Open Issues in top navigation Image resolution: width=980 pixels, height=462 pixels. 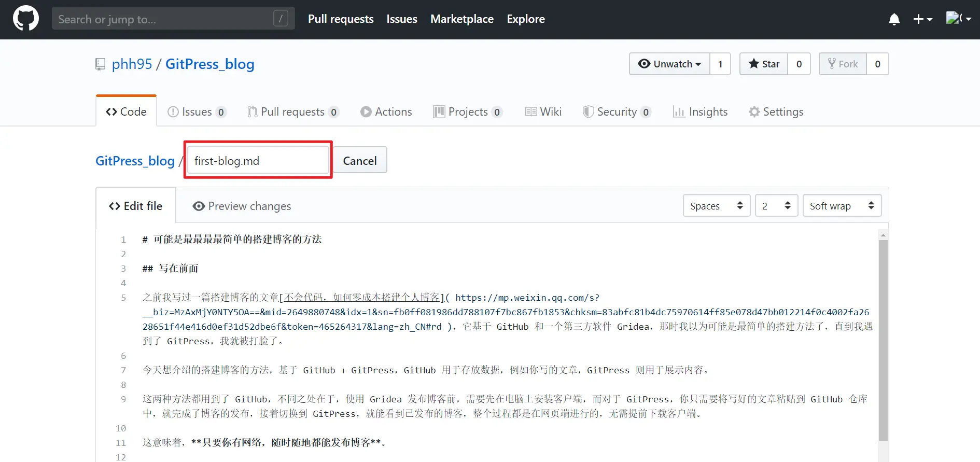pyautogui.click(x=402, y=19)
